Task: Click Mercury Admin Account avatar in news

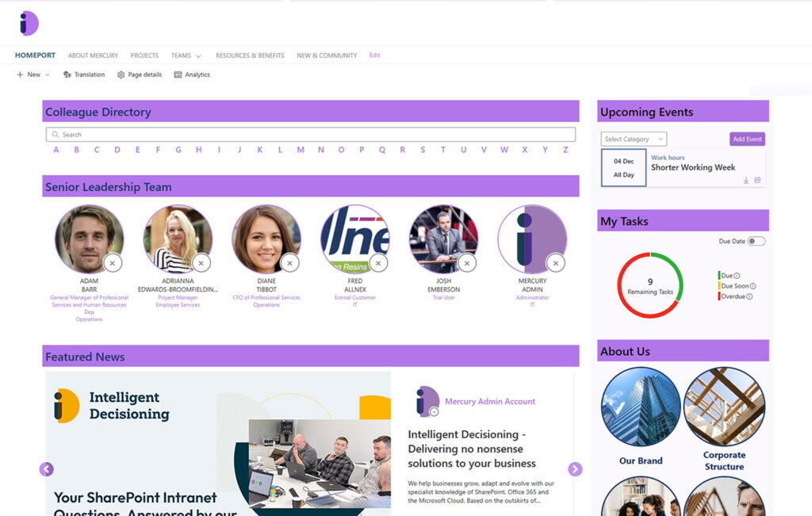Action: point(427,401)
